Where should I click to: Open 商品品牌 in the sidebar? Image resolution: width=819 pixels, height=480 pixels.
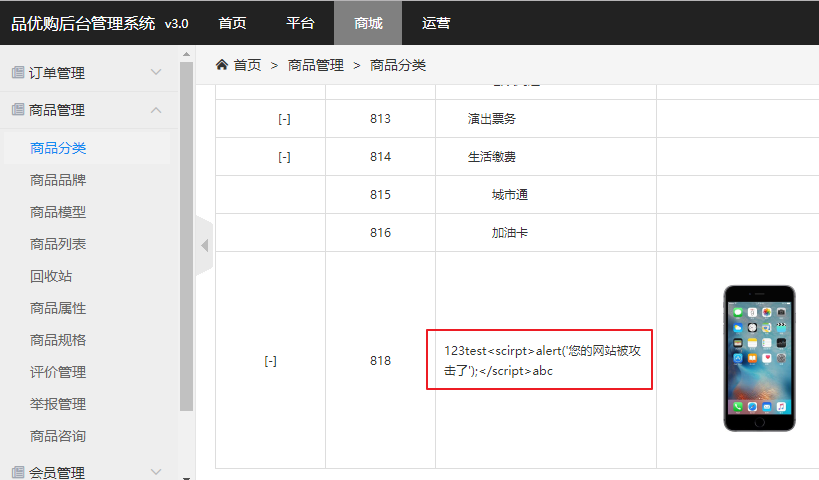point(58,180)
